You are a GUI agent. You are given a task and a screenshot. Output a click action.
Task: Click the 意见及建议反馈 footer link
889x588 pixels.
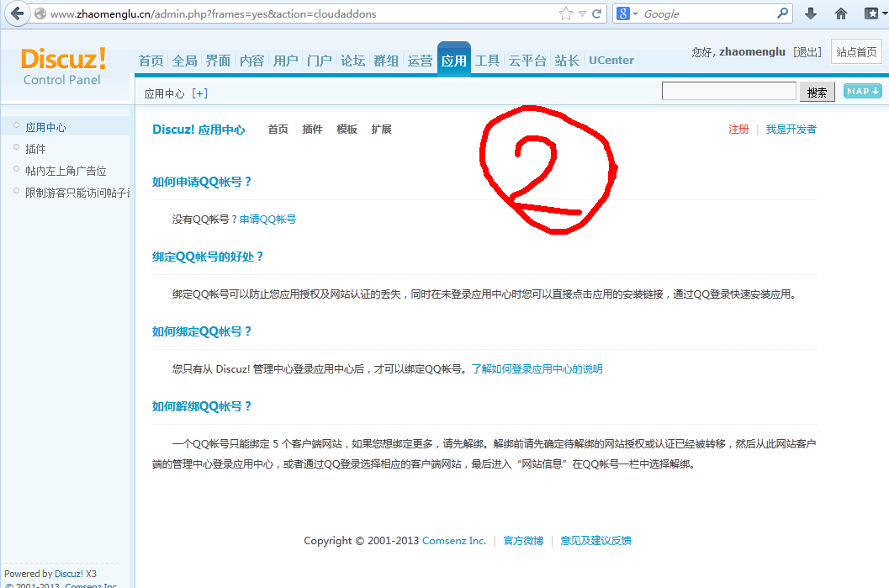pyautogui.click(x=595, y=541)
